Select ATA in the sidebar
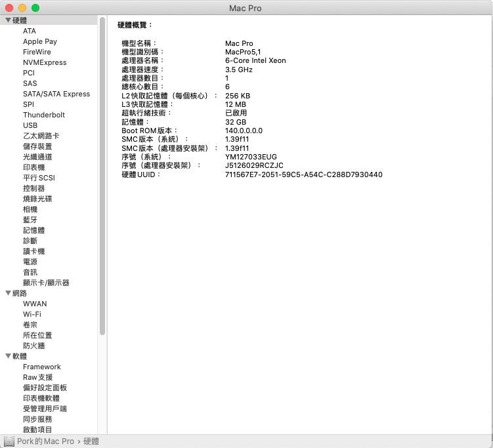This screenshot has height=448, width=493. click(30, 31)
